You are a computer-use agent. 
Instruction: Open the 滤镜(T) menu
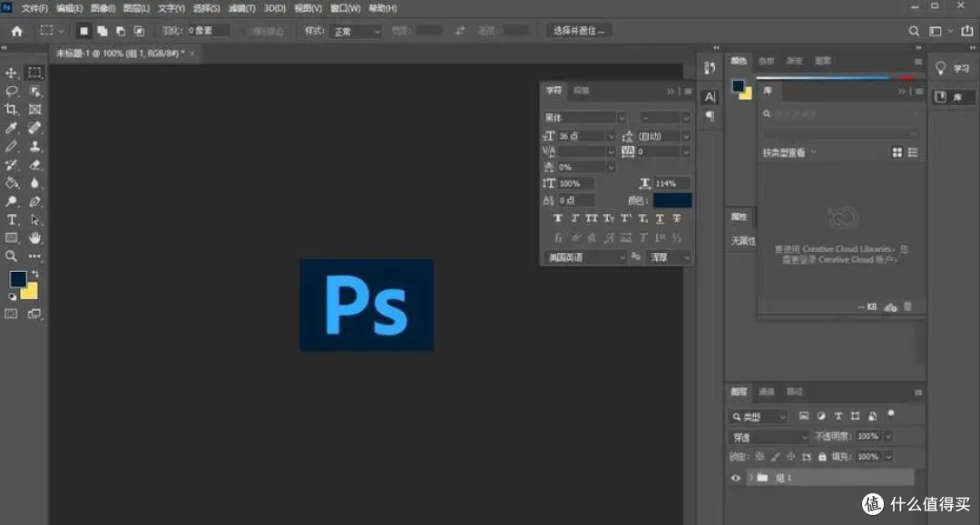coord(242,8)
